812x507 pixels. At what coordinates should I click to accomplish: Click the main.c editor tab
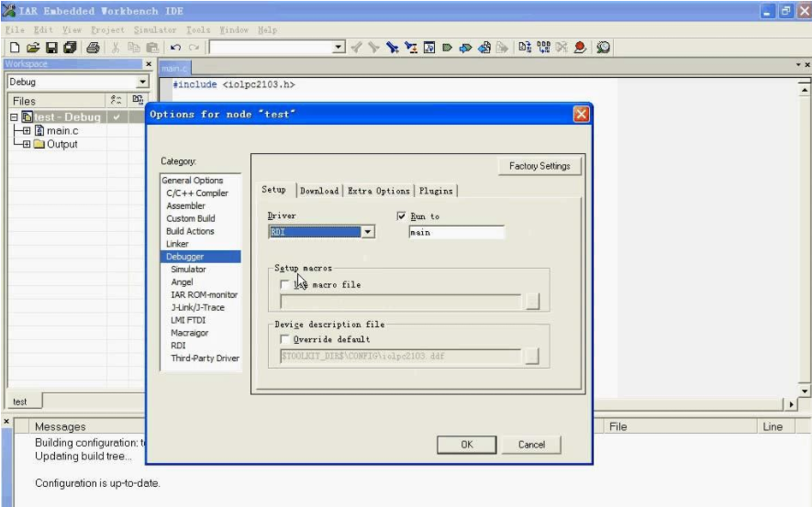coord(174,68)
